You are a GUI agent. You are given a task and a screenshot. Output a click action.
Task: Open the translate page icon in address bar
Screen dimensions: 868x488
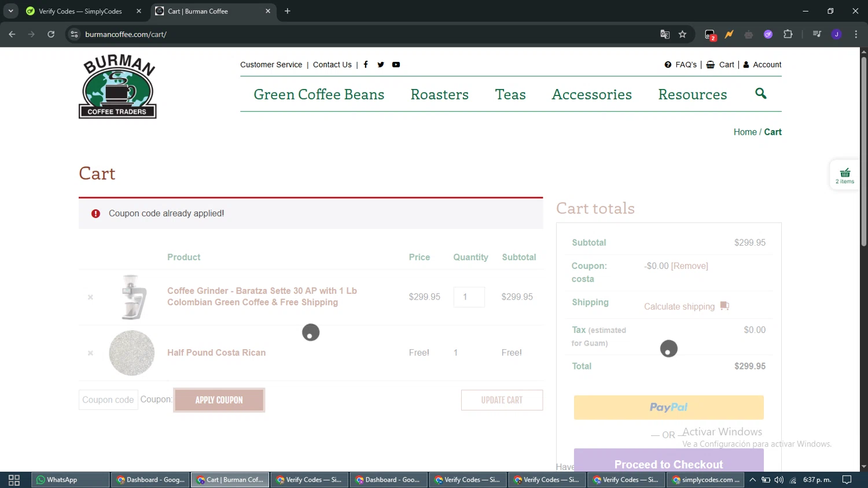point(665,34)
